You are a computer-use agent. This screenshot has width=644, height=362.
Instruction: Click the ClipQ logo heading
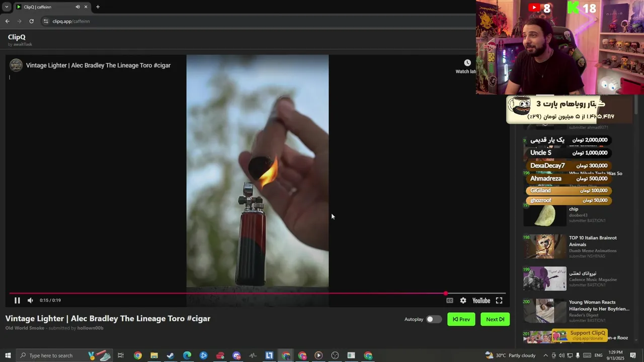(17, 37)
